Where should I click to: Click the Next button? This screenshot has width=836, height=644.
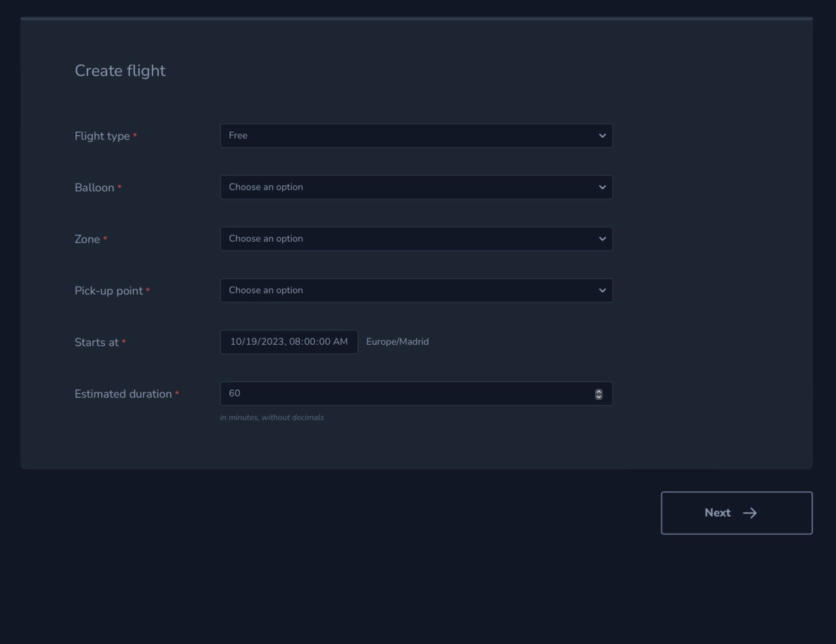point(736,513)
